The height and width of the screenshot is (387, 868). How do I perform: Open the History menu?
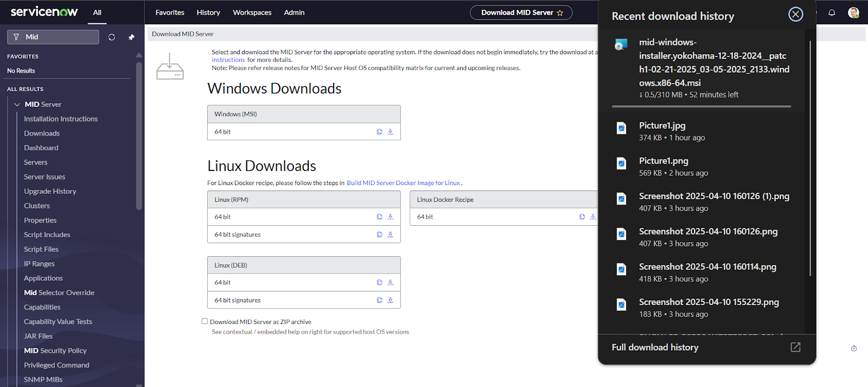click(x=208, y=12)
